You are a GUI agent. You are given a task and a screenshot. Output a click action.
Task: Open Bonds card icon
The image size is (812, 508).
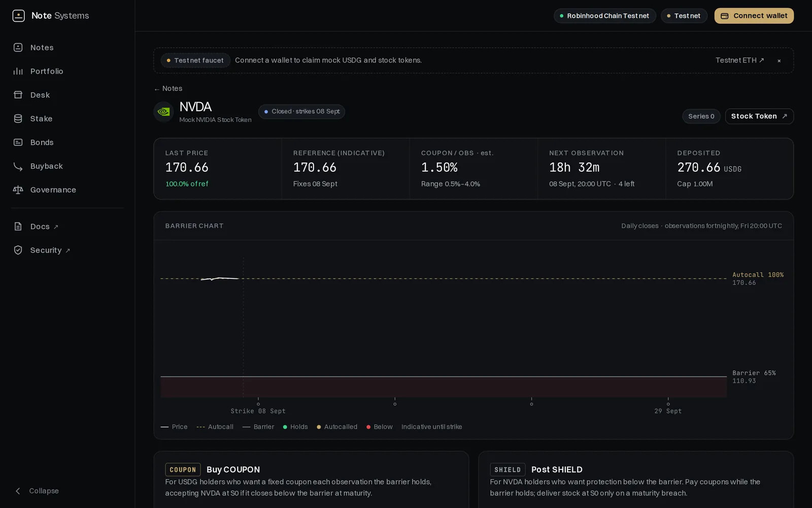click(x=18, y=142)
